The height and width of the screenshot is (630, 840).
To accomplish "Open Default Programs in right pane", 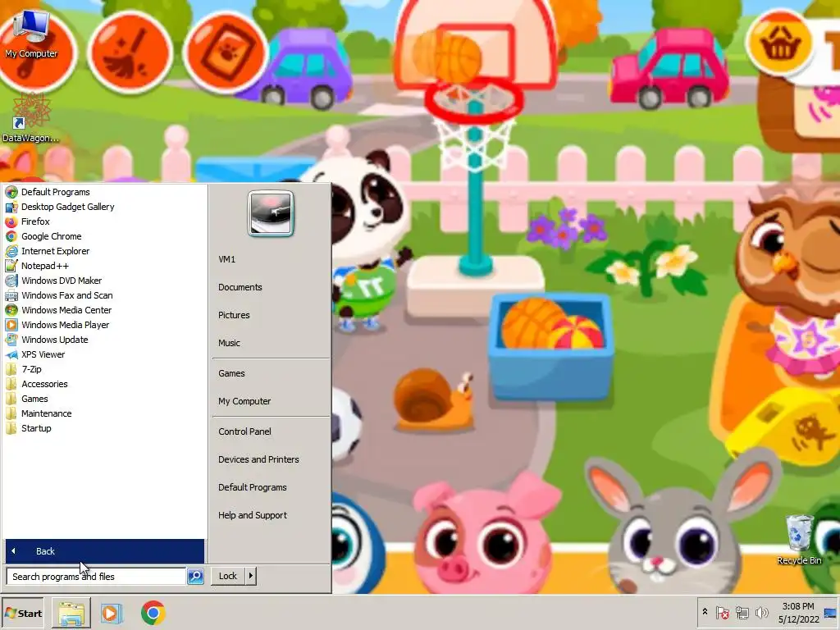I will coord(253,487).
